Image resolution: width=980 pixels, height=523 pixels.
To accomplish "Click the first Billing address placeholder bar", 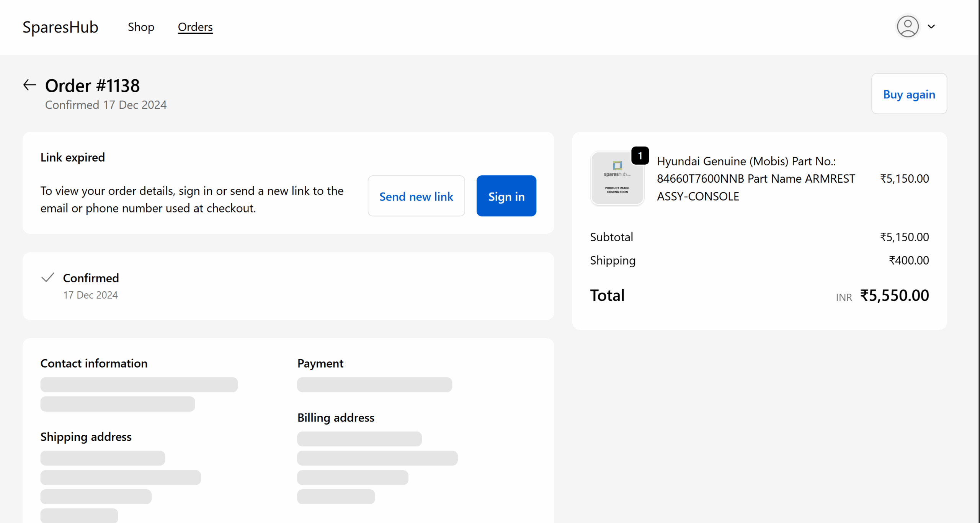I will tap(359, 439).
